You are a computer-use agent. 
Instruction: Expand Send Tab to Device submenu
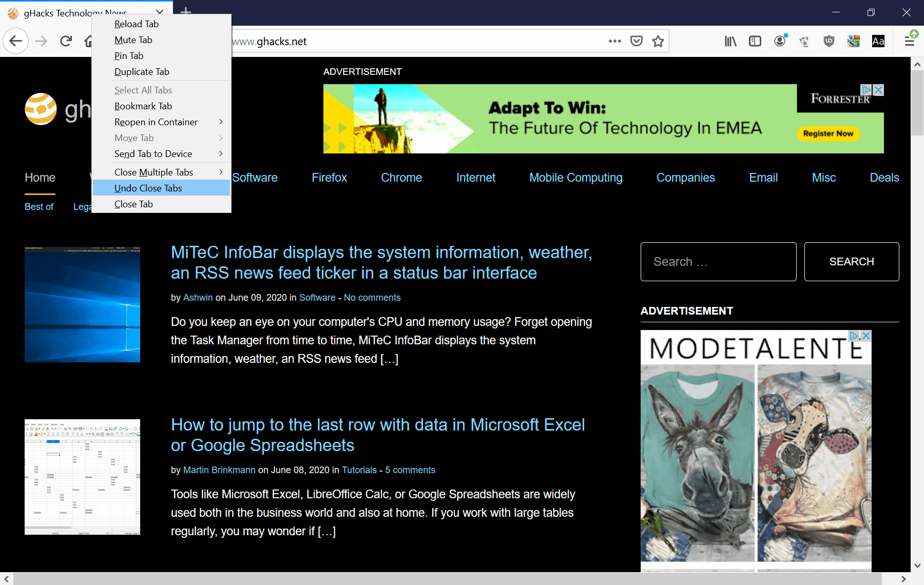(x=161, y=154)
